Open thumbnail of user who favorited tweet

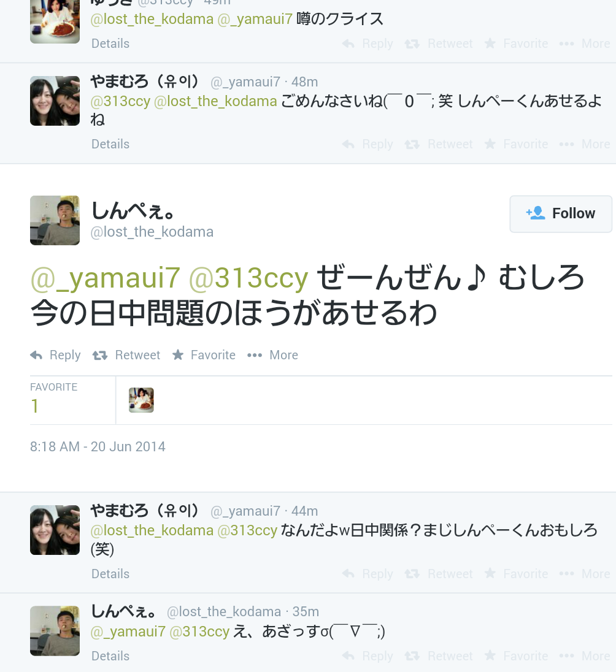coord(141,400)
